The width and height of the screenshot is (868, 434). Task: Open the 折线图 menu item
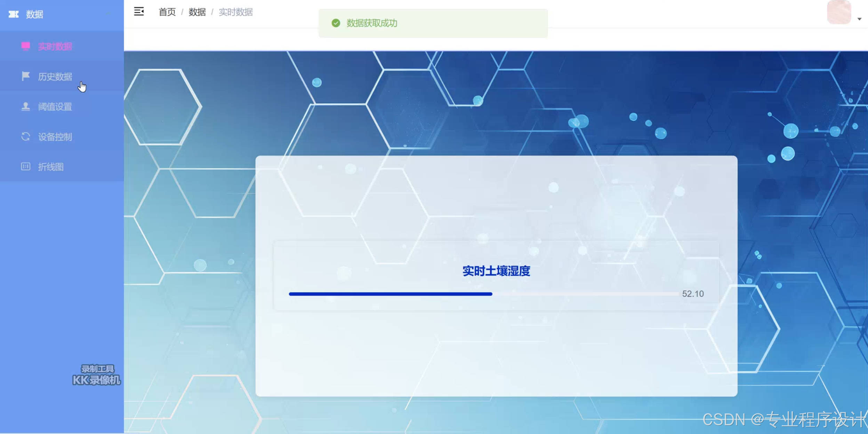[51, 167]
